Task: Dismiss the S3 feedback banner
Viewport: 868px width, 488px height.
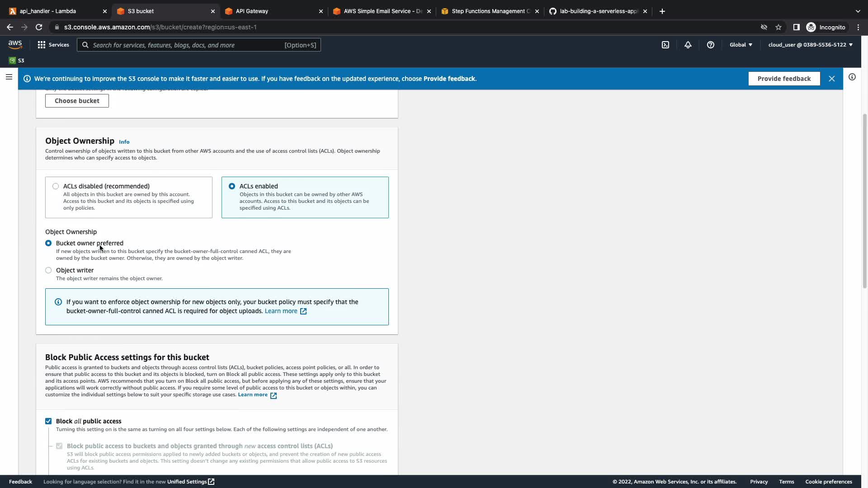Action: pyautogui.click(x=831, y=79)
